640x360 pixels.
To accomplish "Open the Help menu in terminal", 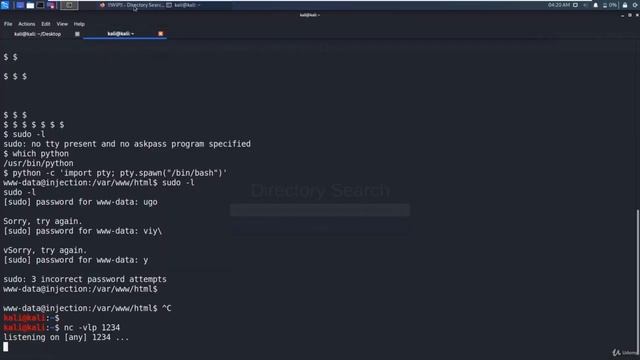I will coord(79,24).
